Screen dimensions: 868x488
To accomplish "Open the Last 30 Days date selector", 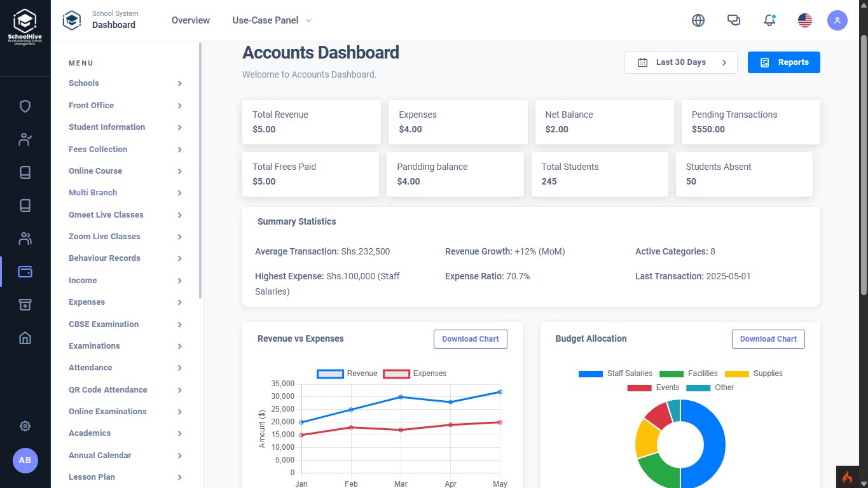I will (680, 62).
